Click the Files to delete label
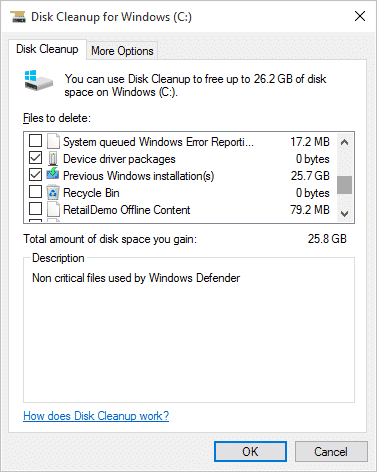The image size is (377, 472). tap(57, 118)
